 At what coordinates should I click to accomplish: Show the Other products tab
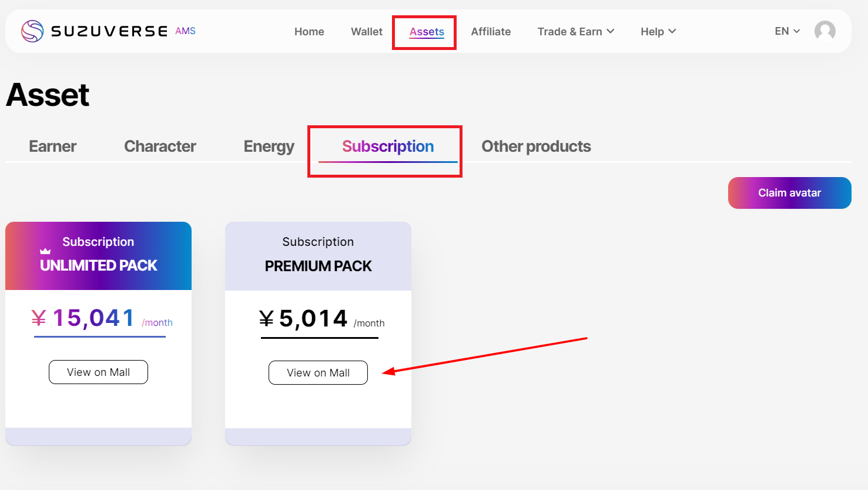point(536,146)
